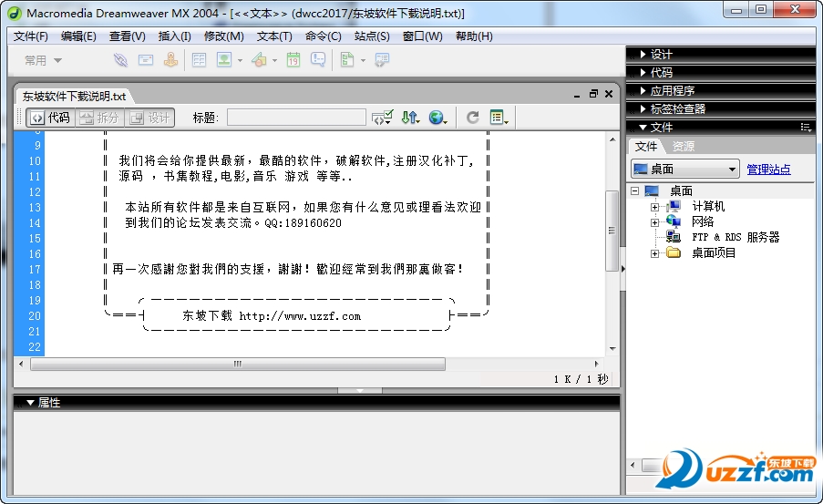Click the Refresh Design View icon
The image size is (823, 504).
472,118
